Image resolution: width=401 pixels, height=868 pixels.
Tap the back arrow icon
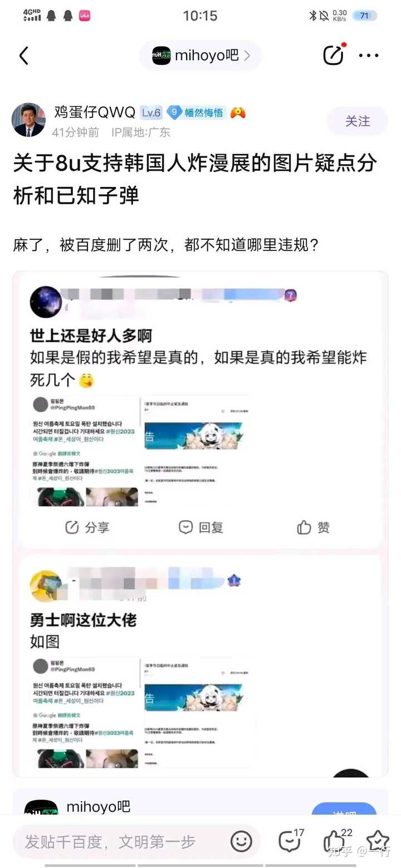click(x=23, y=56)
